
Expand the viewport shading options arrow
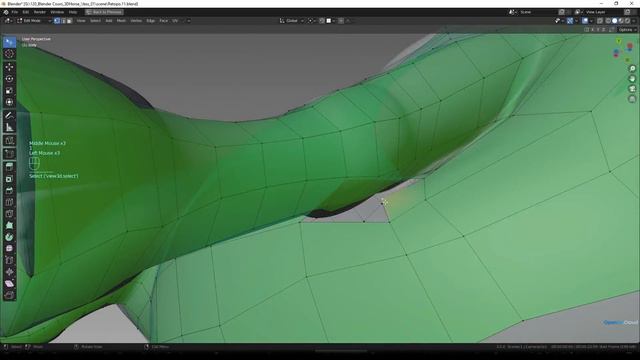[x=634, y=21]
